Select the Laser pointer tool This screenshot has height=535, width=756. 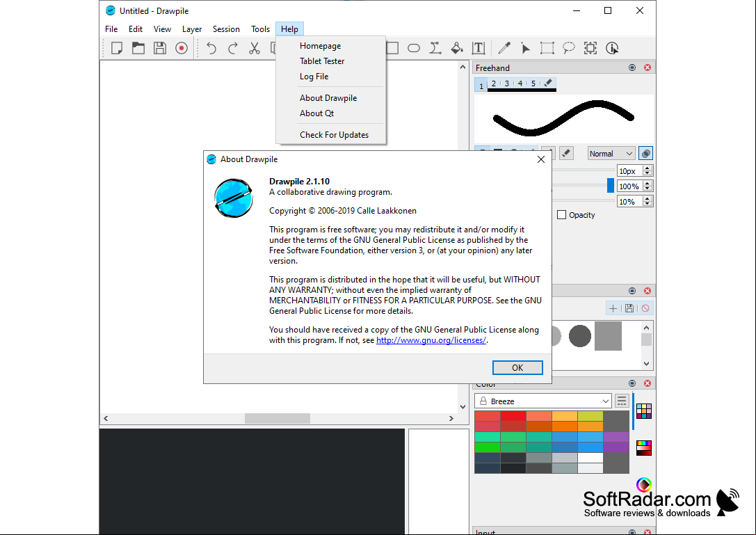point(526,48)
